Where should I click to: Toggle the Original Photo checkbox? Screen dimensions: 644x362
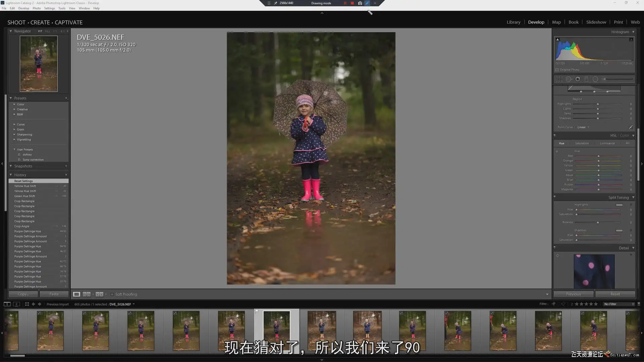click(557, 70)
